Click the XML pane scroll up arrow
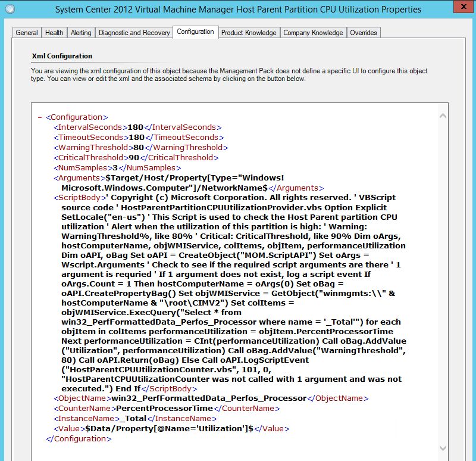This screenshot has width=476, height=461. [x=443, y=116]
